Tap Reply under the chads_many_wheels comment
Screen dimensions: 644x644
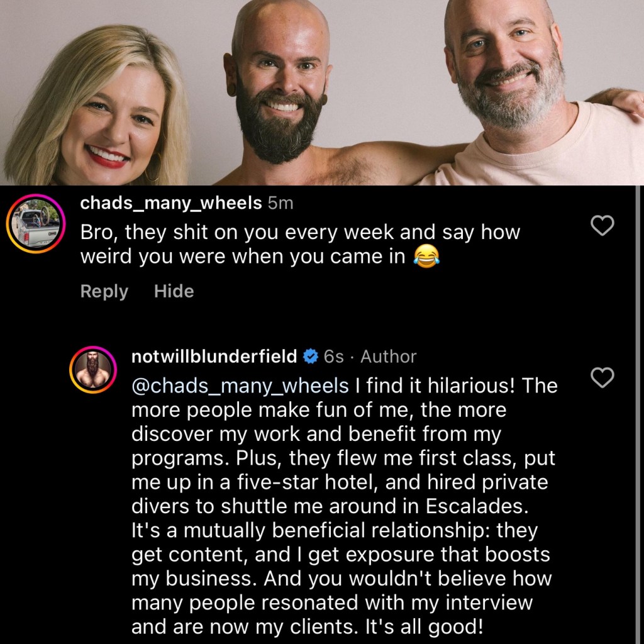104,291
